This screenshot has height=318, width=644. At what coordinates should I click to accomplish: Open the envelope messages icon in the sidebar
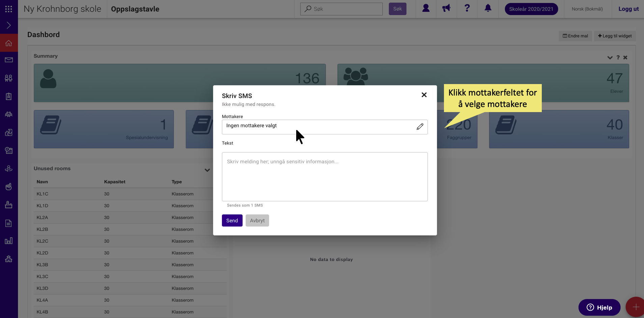tap(9, 60)
